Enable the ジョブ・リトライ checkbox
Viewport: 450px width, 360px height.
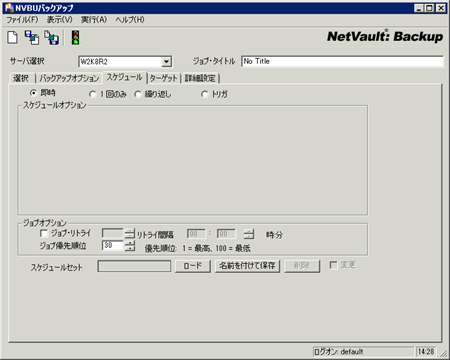coord(44,233)
